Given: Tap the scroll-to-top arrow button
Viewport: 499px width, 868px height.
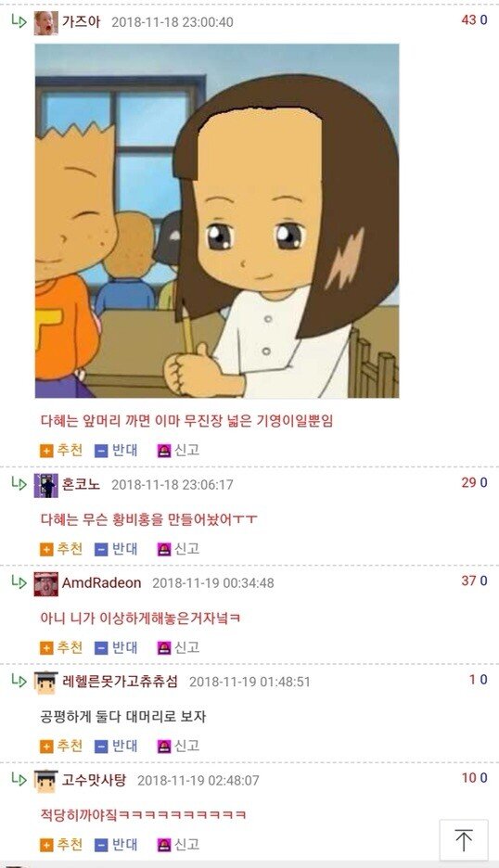Looking at the screenshot, I should (464, 840).
